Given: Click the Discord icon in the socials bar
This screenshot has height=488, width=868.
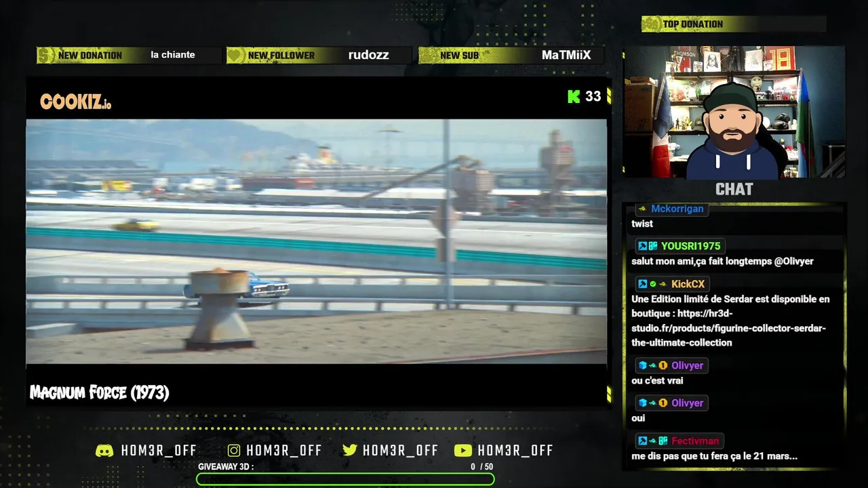Looking at the screenshot, I should 104,451.
